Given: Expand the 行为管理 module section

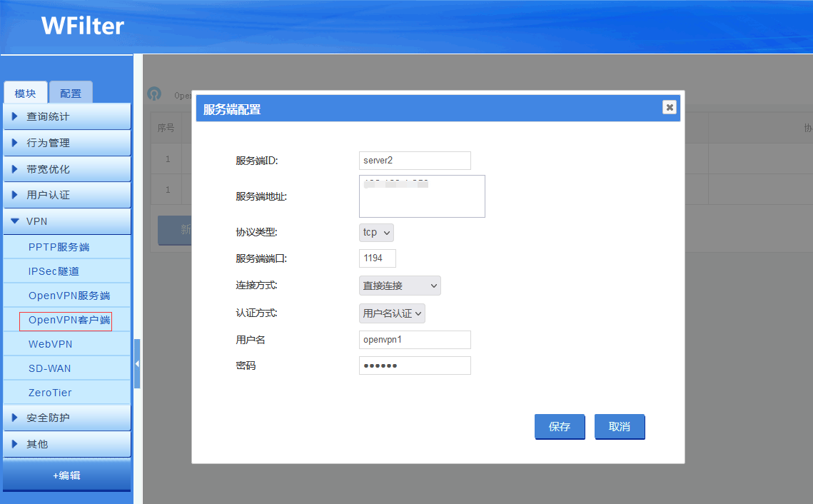Looking at the screenshot, I should pos(66,143).
